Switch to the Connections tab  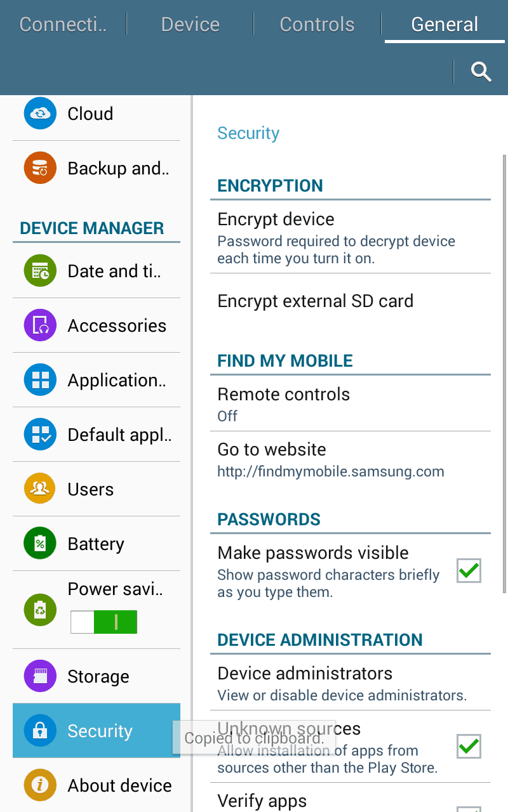coord(63,25)
